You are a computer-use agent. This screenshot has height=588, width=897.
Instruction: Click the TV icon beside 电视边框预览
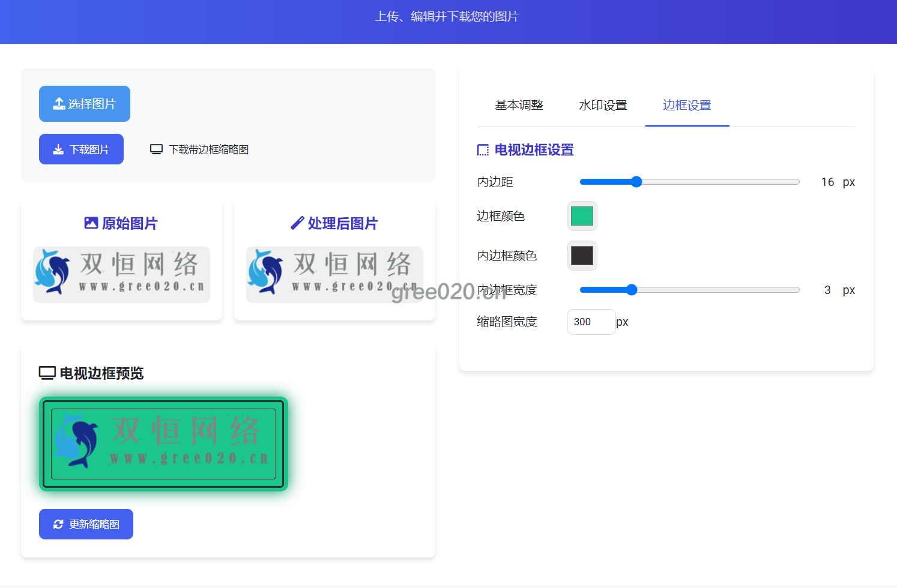pos(47,373)
